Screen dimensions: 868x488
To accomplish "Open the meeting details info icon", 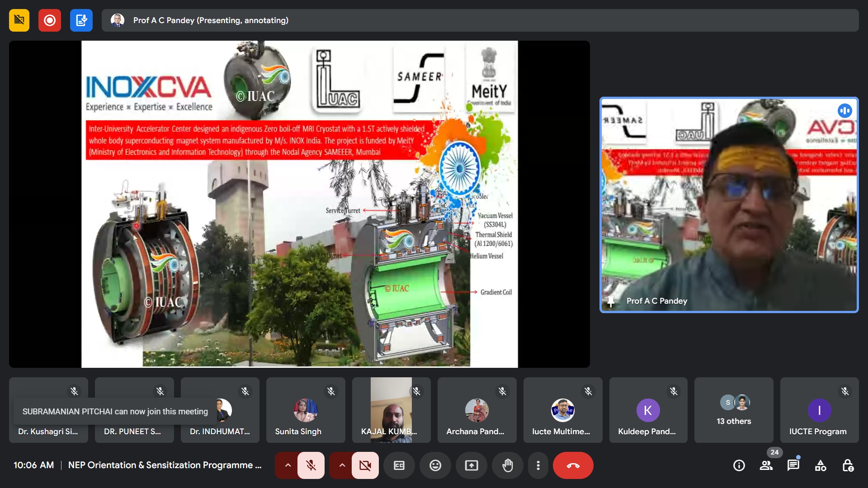I will pos(739,465).
